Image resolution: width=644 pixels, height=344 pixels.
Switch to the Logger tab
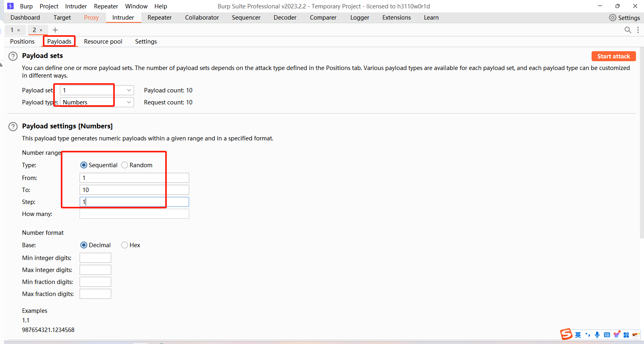click(360, 18)
